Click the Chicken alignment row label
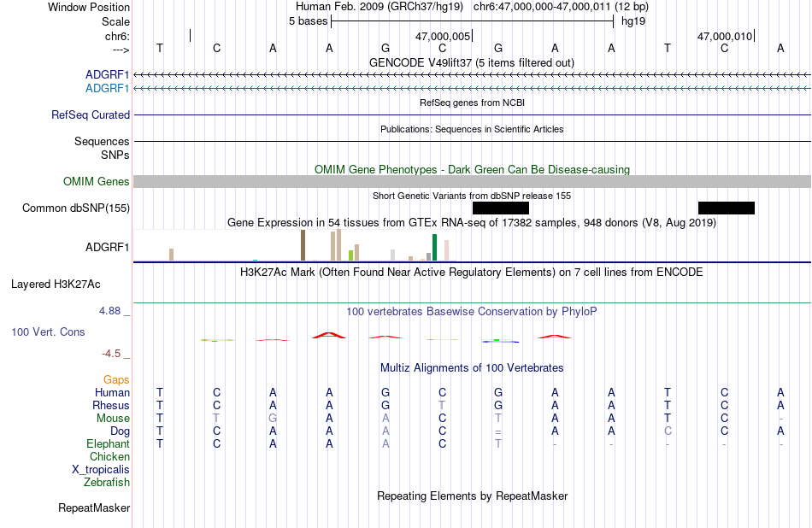812x528 pixels. 109,456
